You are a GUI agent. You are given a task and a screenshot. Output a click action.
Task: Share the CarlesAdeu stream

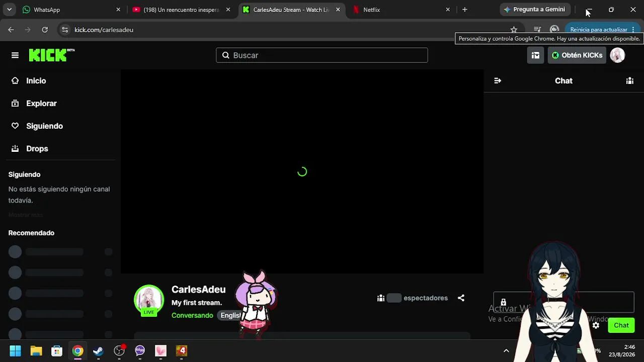[x=461, y=298]
